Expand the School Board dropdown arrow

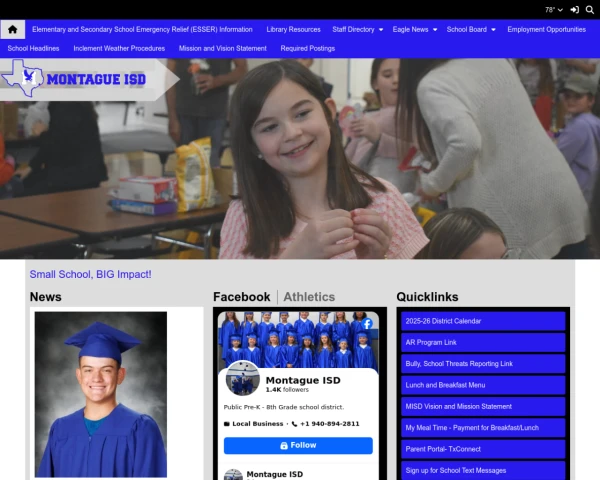493,29
